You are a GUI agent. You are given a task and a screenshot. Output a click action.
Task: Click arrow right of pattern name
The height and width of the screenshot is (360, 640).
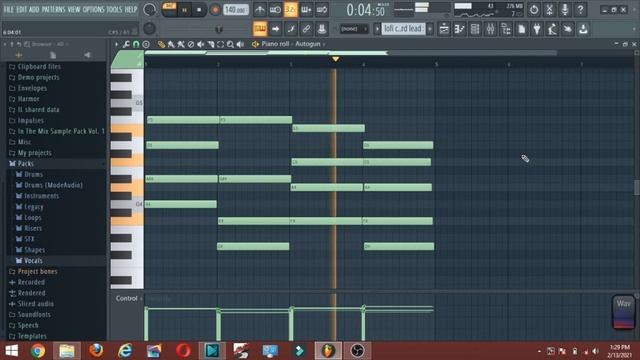point(430,29)
